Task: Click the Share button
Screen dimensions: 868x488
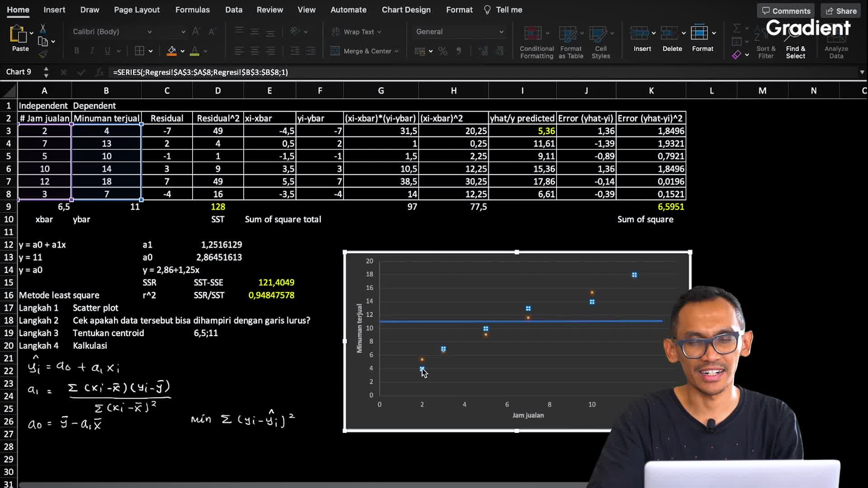Action: click(841, 11)
